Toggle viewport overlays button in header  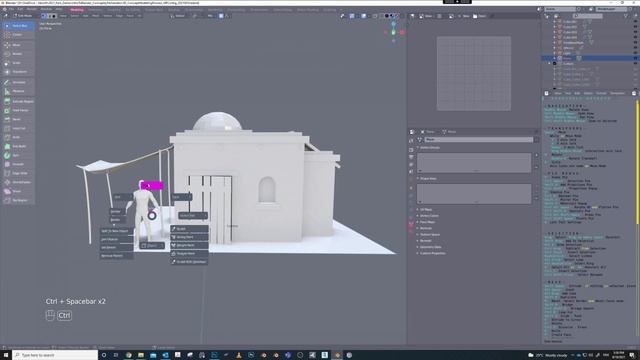(364, 16)
